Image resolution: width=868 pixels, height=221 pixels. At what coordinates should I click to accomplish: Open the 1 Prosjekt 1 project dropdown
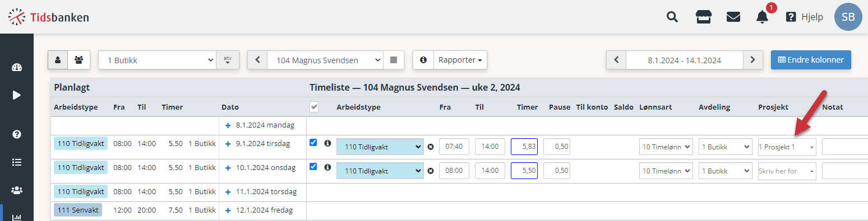(787, 147)
